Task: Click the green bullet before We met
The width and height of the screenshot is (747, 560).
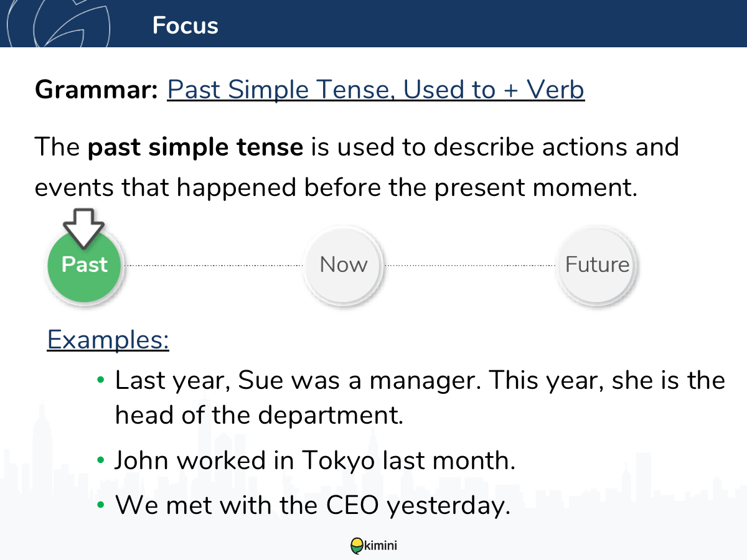Action: (101, 506)
